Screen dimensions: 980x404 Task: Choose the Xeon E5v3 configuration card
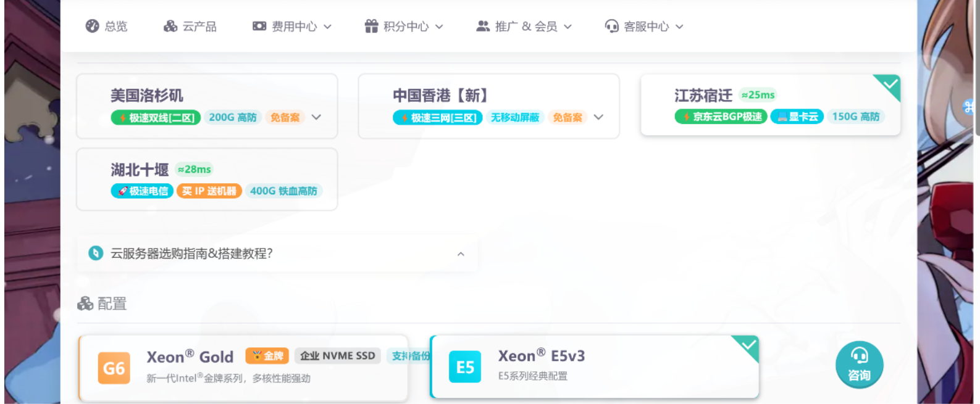coord(595,366)
